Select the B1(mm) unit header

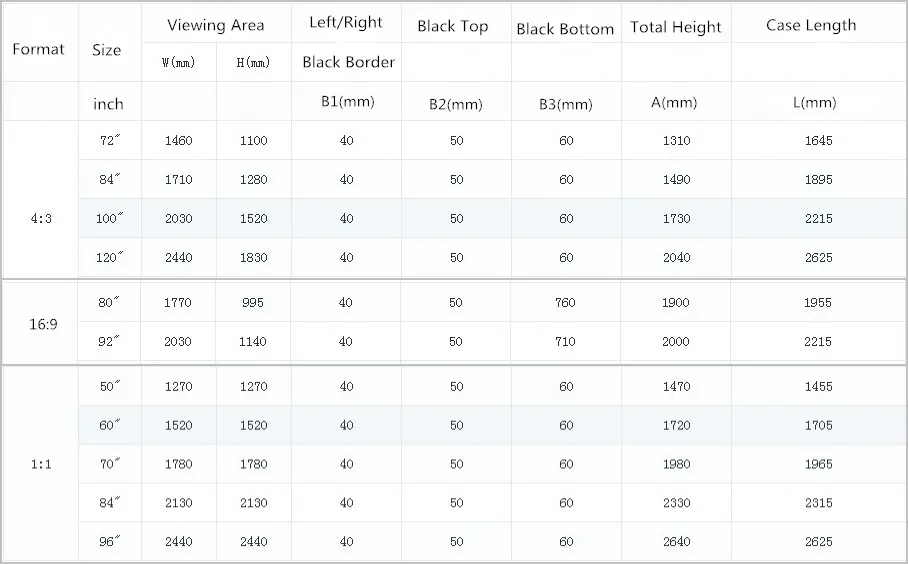(x=347, y=102)
